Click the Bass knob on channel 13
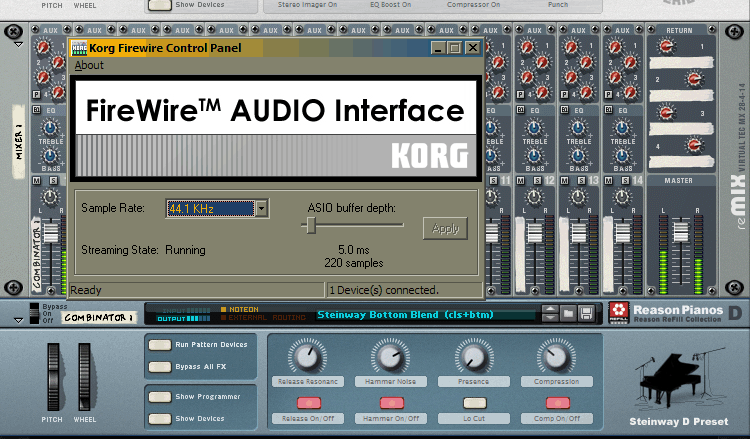This screenshot has height=439, width=750. pos(578,155)
